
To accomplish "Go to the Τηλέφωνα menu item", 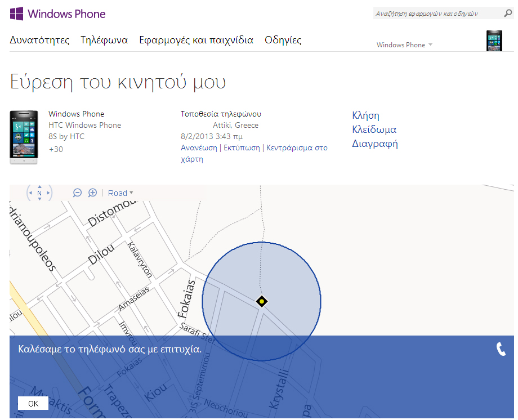I will click(x=104, y=40).
